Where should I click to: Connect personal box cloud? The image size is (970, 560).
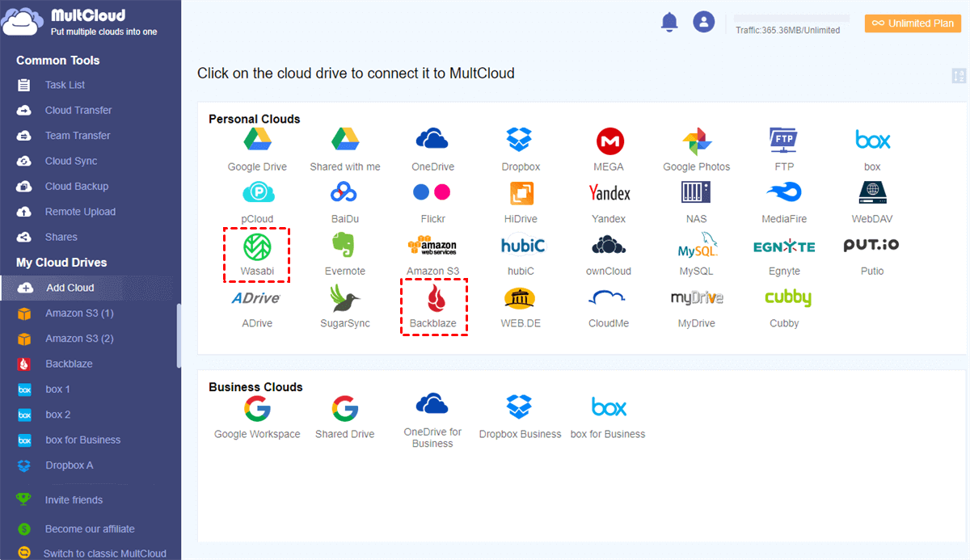click(x=872, y=141)
